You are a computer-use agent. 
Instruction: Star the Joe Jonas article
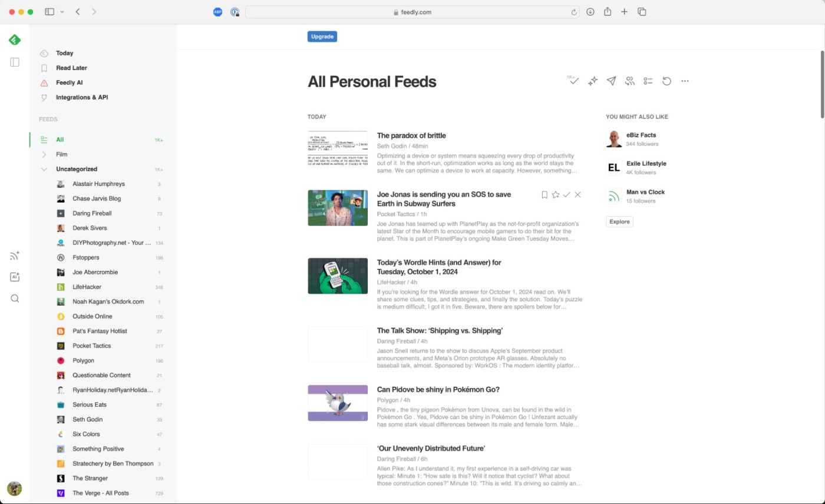coord(555,194)
